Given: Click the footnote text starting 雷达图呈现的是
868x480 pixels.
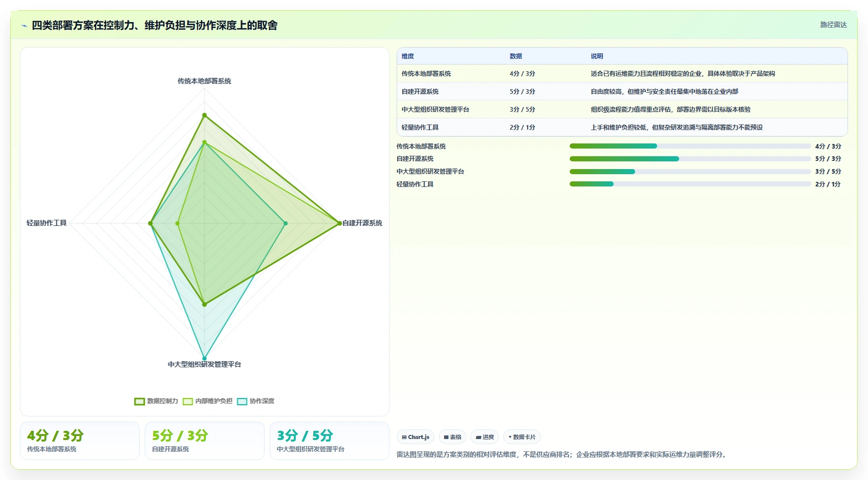Looking at the screenshot, I should point(562,454).
